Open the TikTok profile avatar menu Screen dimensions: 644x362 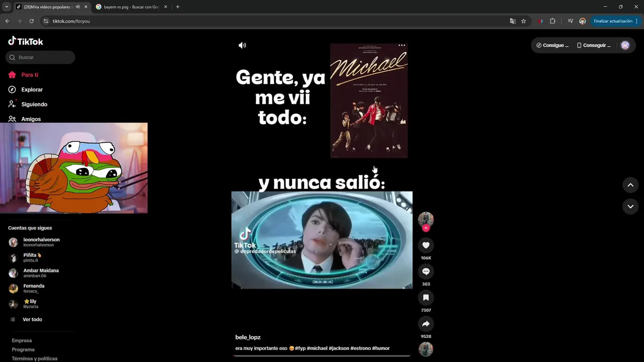[625, 45]
